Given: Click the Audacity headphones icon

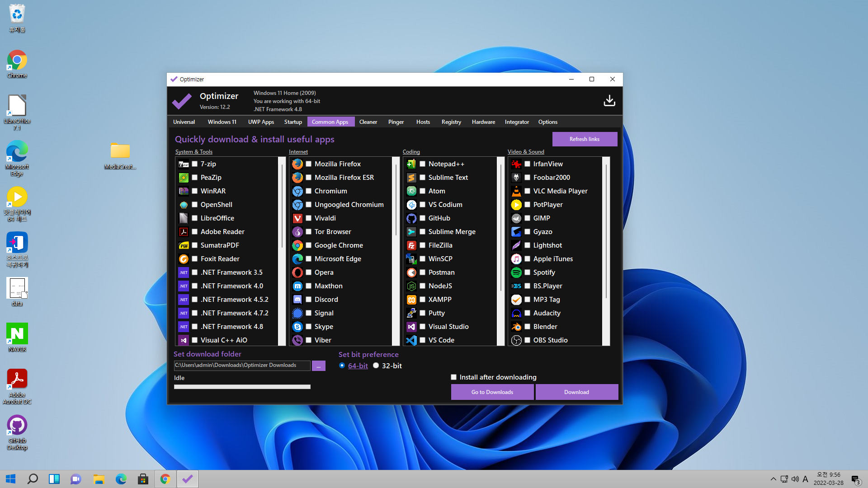Looking at the screenshot, I should click(x=516, y=313).
